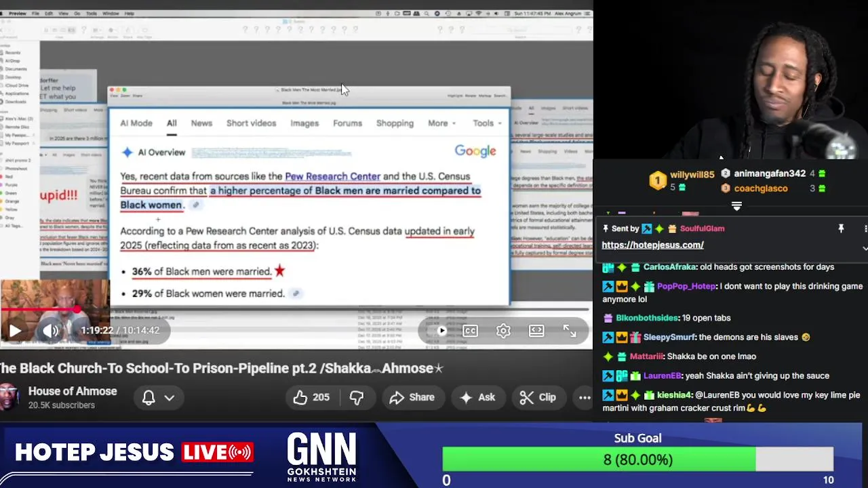Viewport: 868px width, 488px height.
Task: Click the Google logo
Action: (x=475, y=151)
